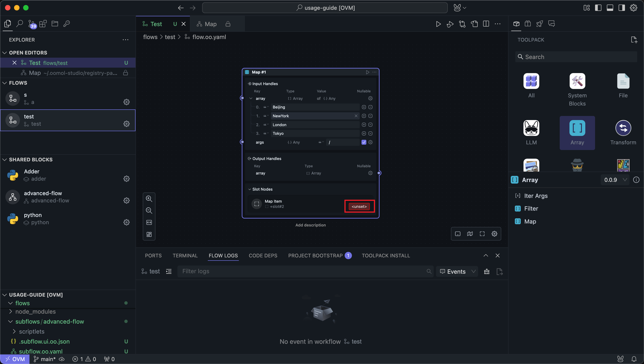The image size is (644, 364).
Task: Click the zoom in canvas icon
Action: pos(149,199)
